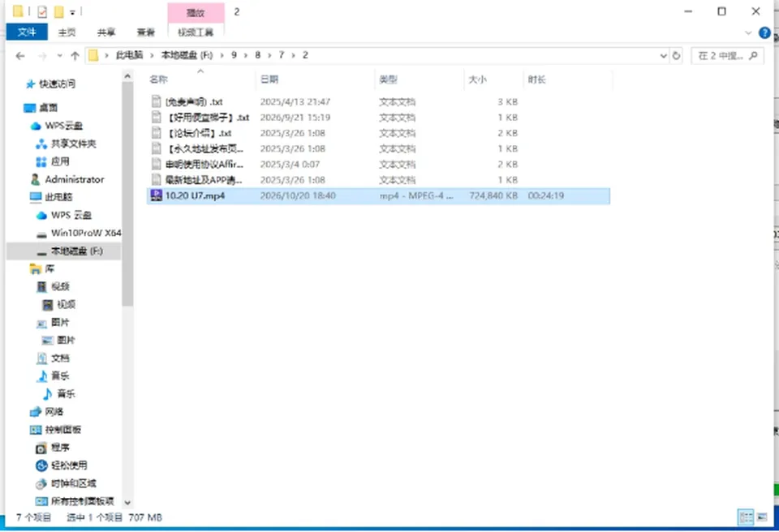Select the 【论坛介绍】.txt file name
The image size is (779, 532).
198,133
